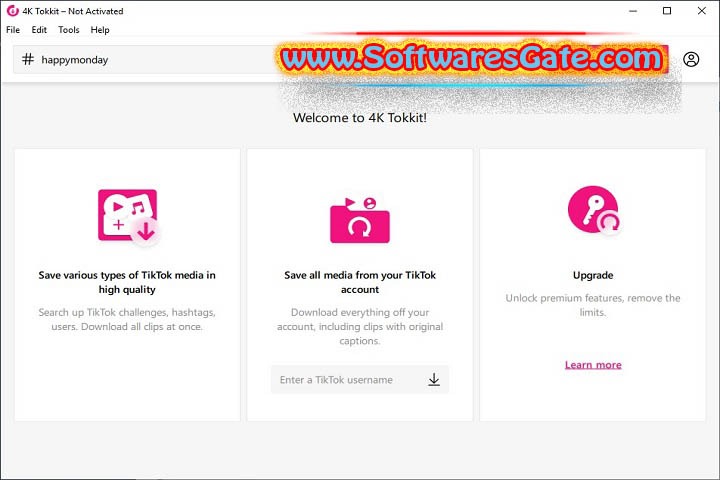Click the download arrow beside username field
Image resolution: width=720 pixels, height=480 pixels.
(x=434, y=379)
